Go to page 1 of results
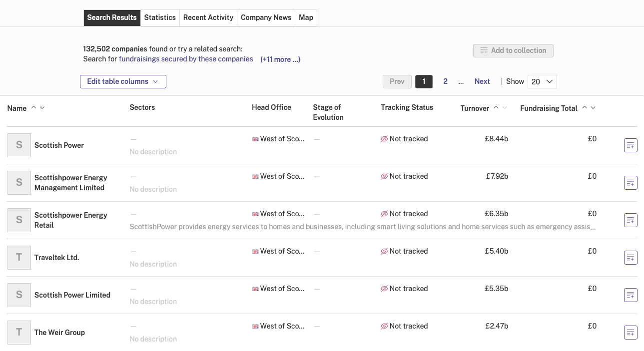Screen dimensions: 644x351 pyautogui.click(x=424, y=81)
